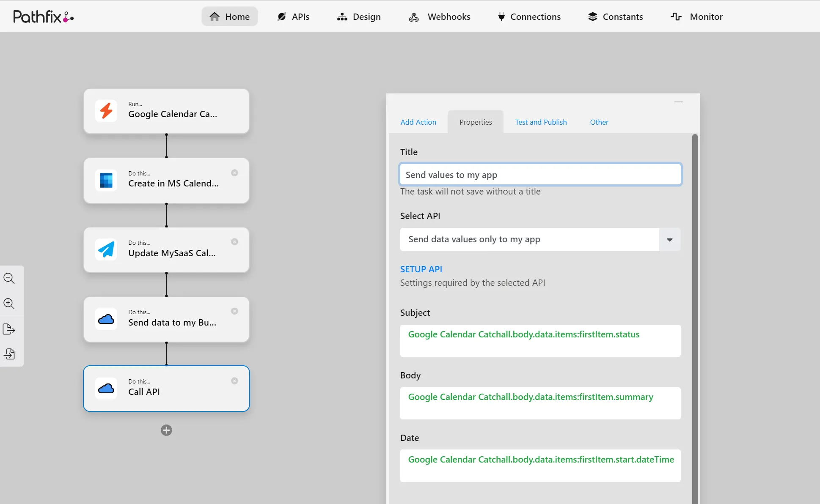Select the Properties tab
The width and height of the screenshot is (820, 504).
coord(476,122)
